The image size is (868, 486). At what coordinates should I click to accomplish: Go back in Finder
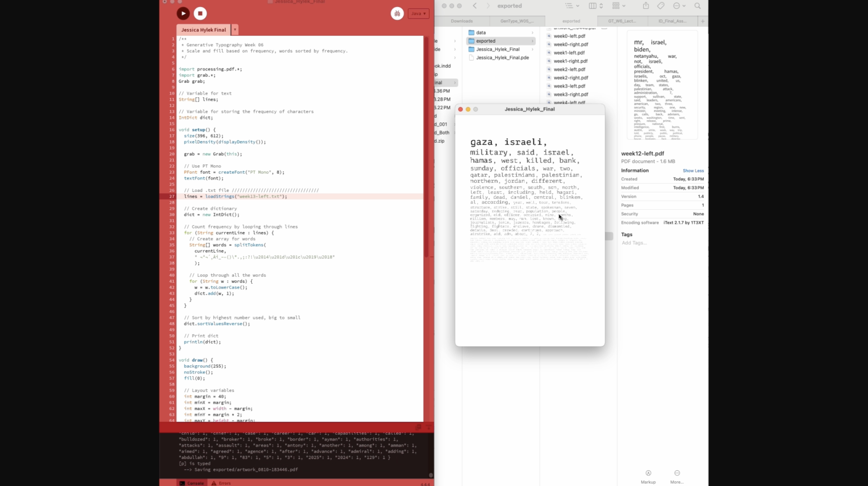475,6
